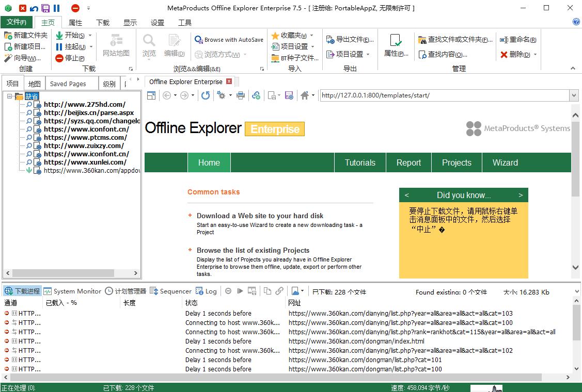Viewport: 582px width, 392px height.
Task: Open the 计划管理器 scheduler tab
Action: pyautogui.click(x=125, y=291)
